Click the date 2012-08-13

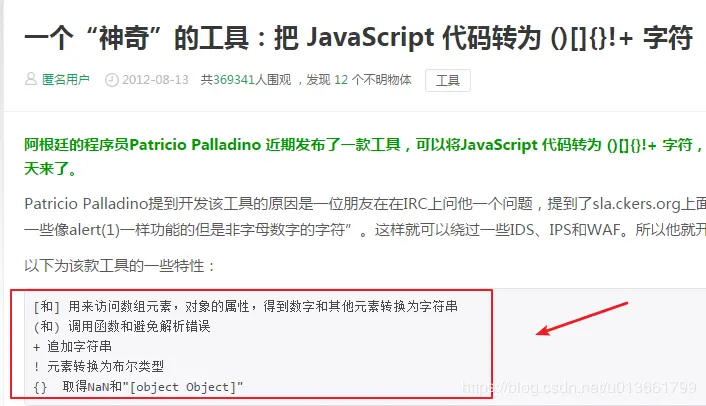coord(155,80)
